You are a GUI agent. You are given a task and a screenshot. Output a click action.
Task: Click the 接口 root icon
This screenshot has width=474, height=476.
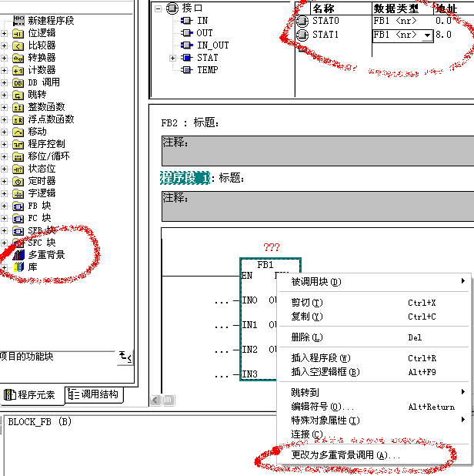coord(172,8)
